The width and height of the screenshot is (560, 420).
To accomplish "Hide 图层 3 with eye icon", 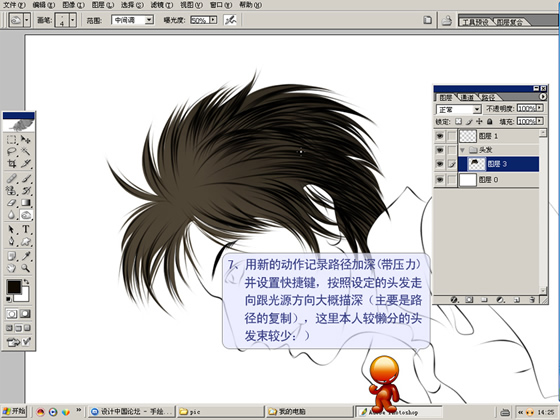I will [x=440, y=164].
